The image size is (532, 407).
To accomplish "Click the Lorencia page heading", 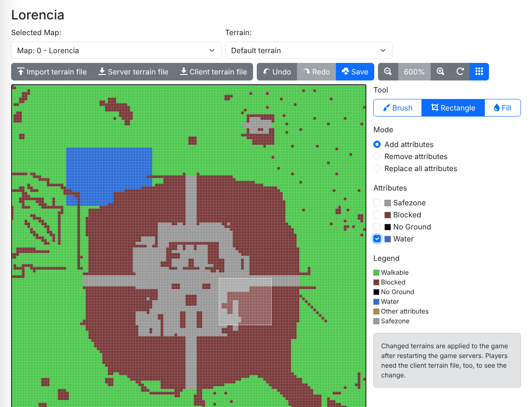I will point(37,15).
